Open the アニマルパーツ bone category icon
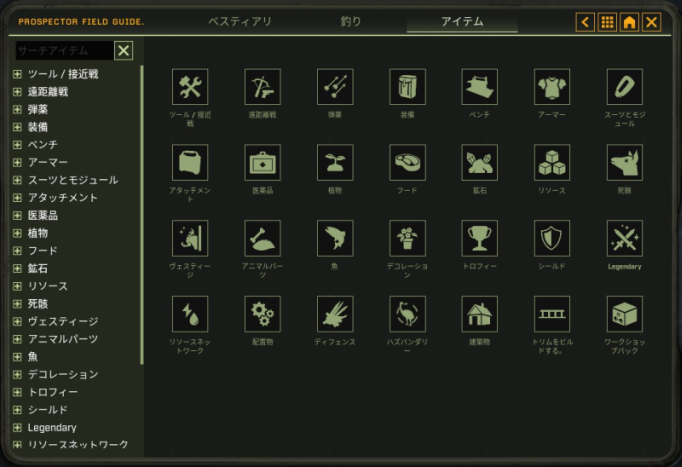Image resolution: width=682 pixels, height=467 pixels. tap(262, 238)
